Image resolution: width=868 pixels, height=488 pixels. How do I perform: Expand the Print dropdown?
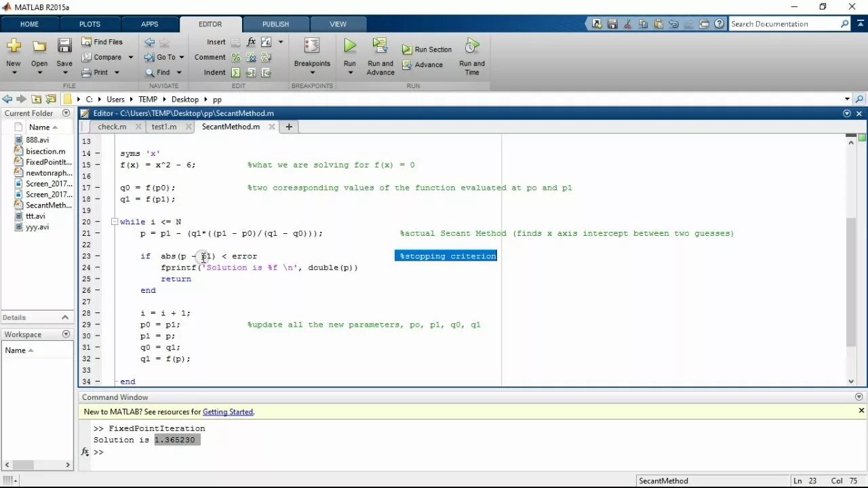pyautogui.click(x=117, y=73)
